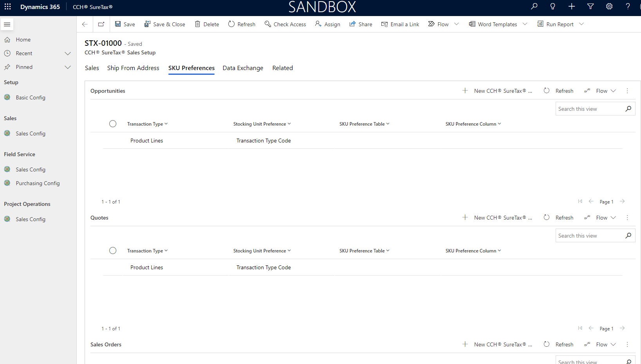Open Sales Config under Sales section
The image size is (641, 364).
(31, 133)
